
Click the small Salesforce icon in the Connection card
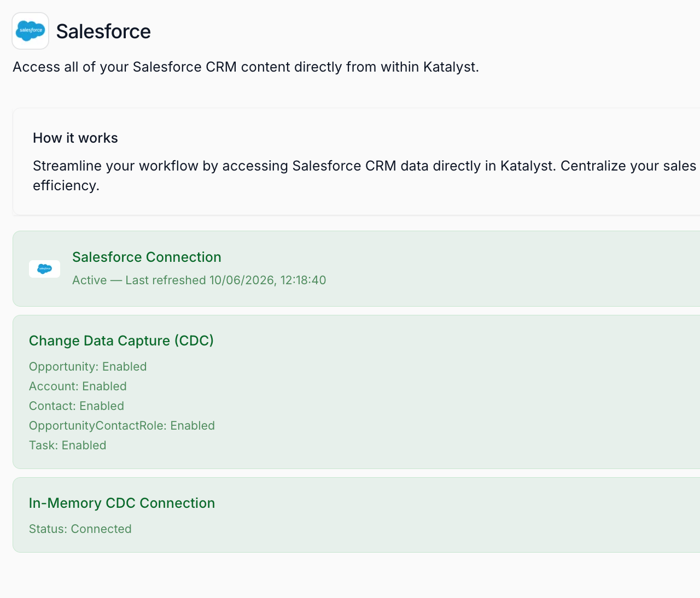tap(44, 269)
